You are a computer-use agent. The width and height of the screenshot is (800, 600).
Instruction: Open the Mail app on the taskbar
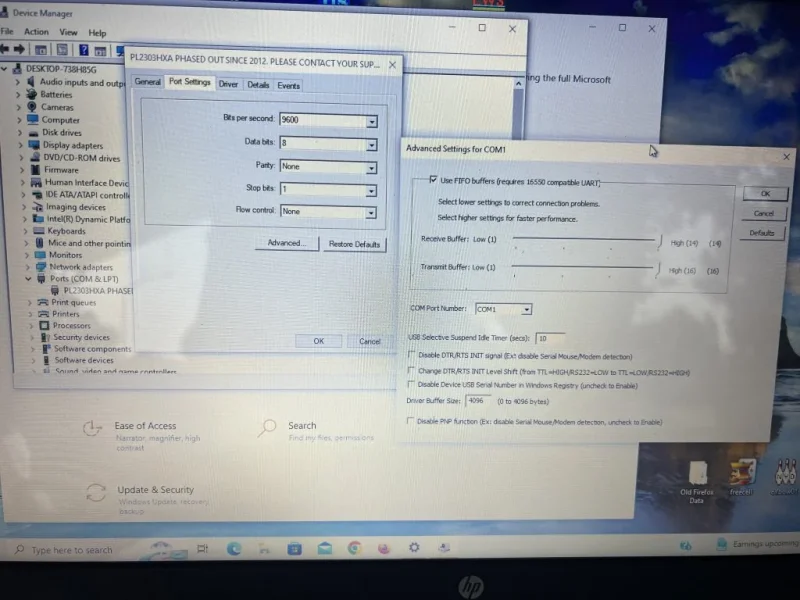point(324,548)
